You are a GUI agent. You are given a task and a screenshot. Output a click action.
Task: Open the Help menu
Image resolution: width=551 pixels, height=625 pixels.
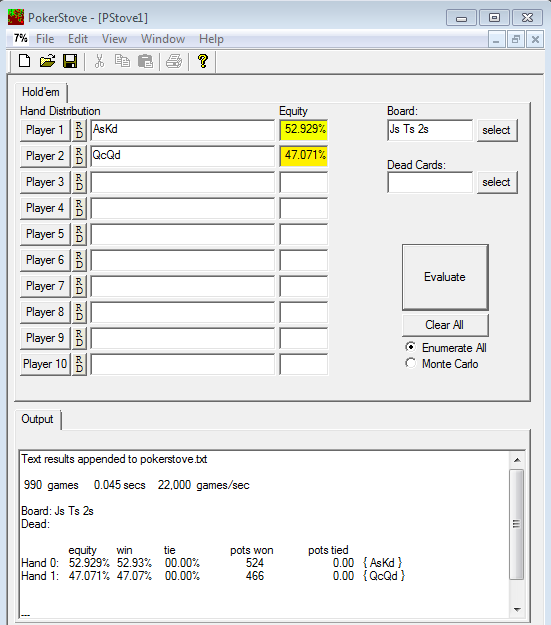[x=211, y=39]
